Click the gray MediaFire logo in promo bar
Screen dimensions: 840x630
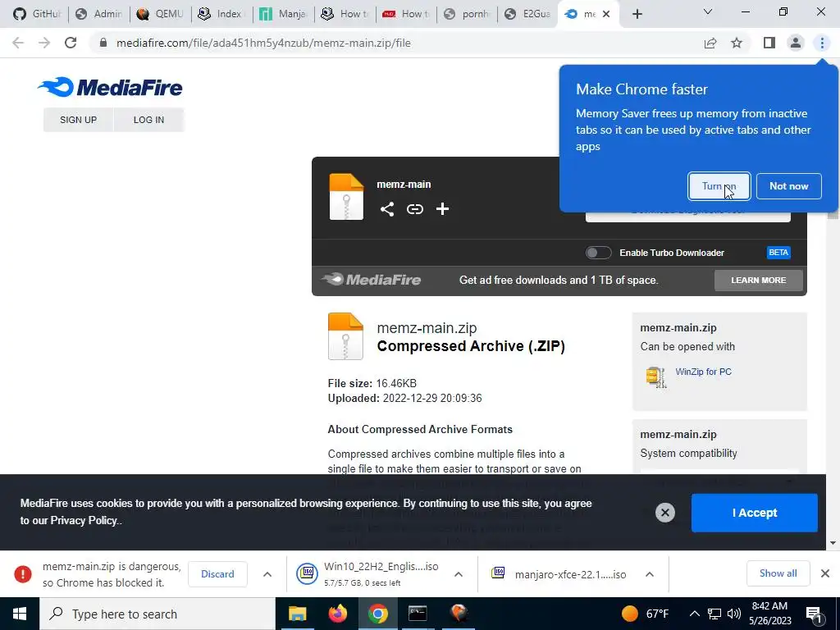click(371, 280)
